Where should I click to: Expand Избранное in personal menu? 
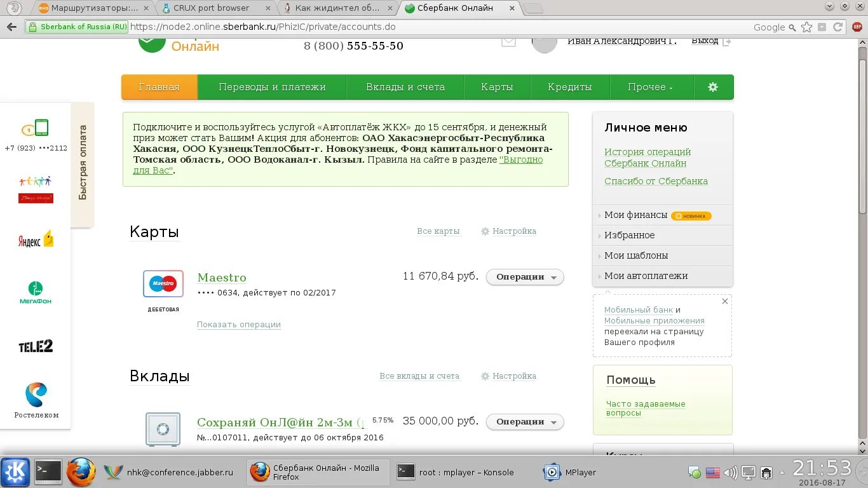[x=662, y=236]
